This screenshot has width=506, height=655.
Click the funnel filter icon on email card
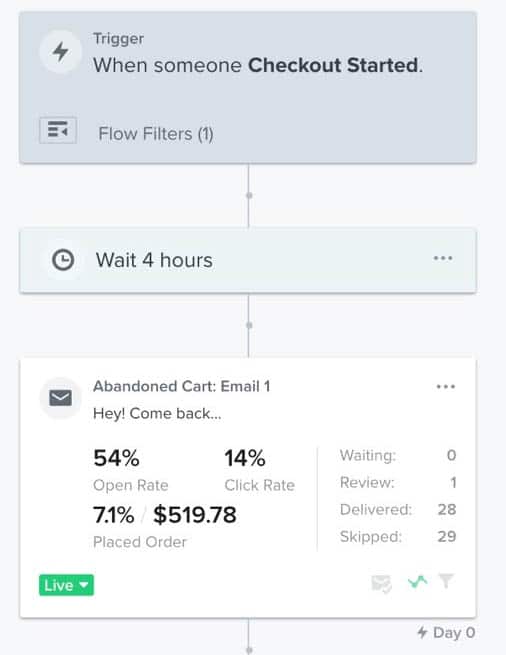(x=446, y=581)
